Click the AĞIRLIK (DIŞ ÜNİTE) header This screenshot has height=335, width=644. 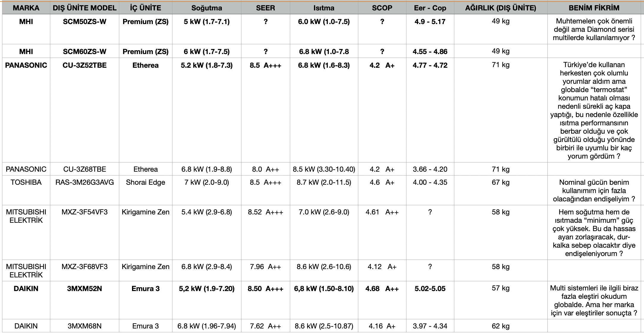tap(500, 8)
